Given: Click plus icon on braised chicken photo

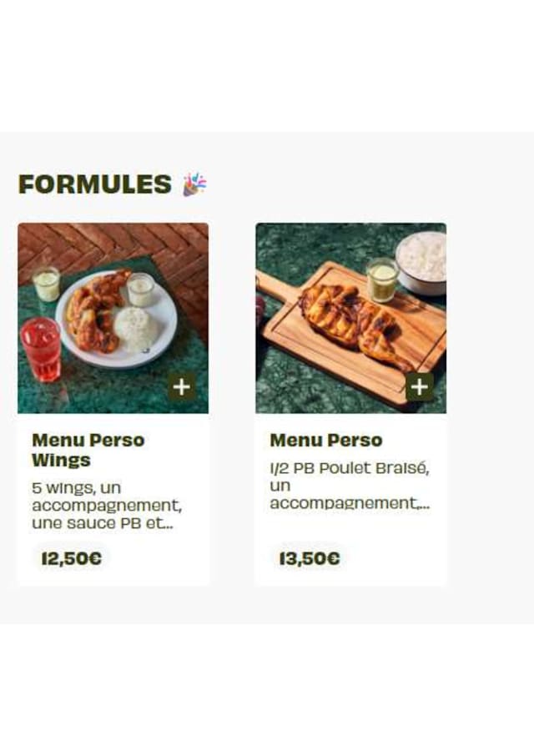Looking at the screenshot, I should [x=419, y=386].
